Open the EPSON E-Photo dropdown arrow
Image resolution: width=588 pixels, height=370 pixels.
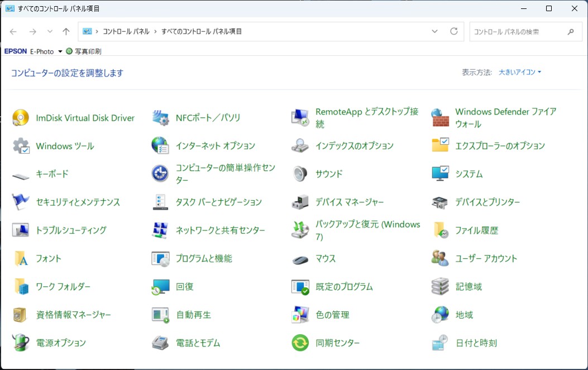click(60, 51)
